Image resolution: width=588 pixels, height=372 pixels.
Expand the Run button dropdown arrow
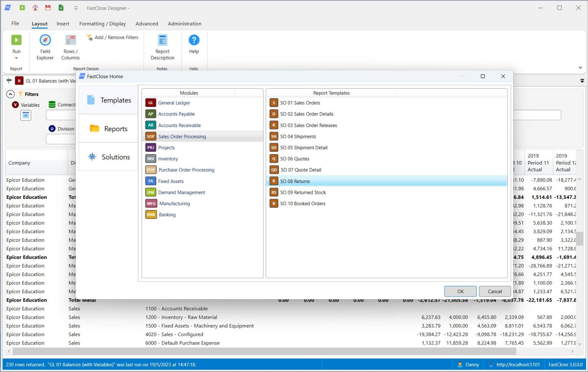coord(16,58)
